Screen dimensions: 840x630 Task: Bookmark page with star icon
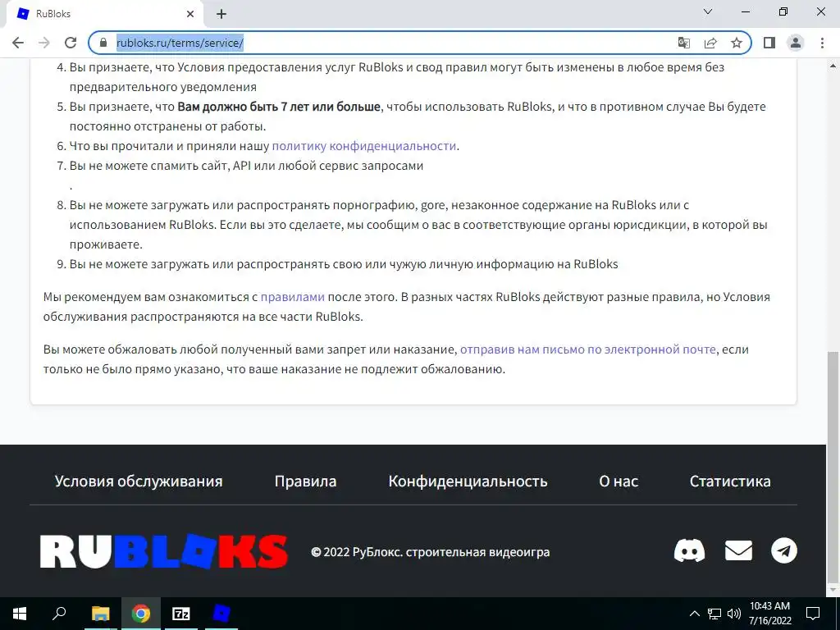pyautogui.click(x=737, y=43)
